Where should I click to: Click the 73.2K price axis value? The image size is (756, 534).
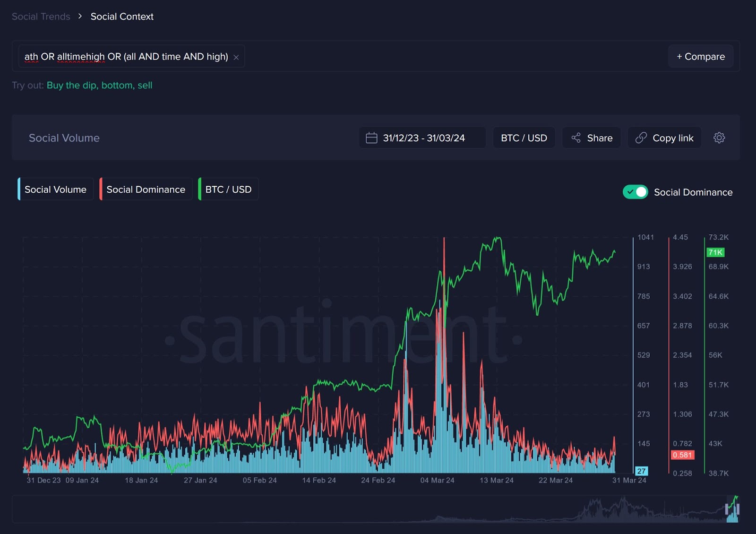tap(718, 237)
